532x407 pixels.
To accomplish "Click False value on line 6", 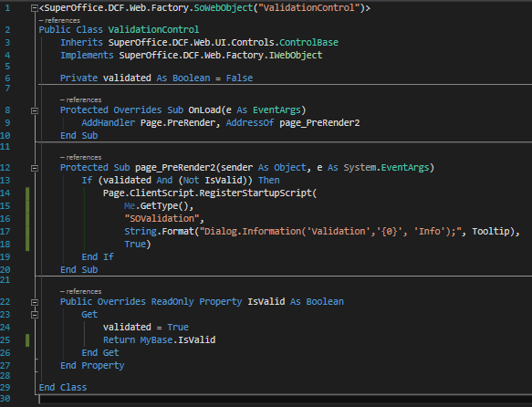I will click(x=239, y=78).
